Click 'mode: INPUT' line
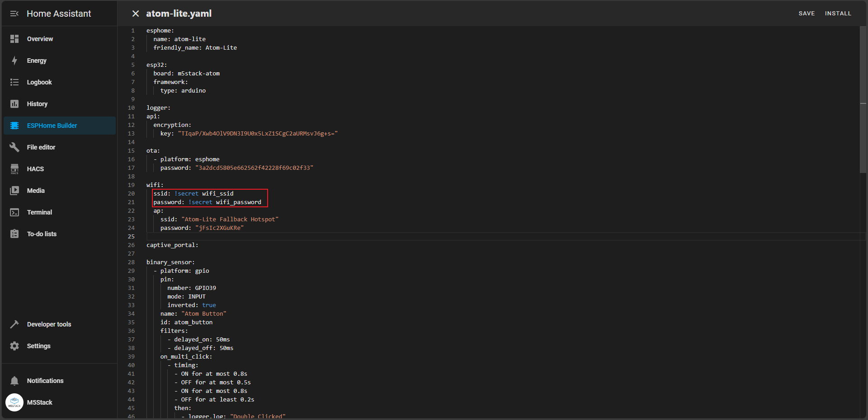868x420 pixels. (x=186, y=296)
